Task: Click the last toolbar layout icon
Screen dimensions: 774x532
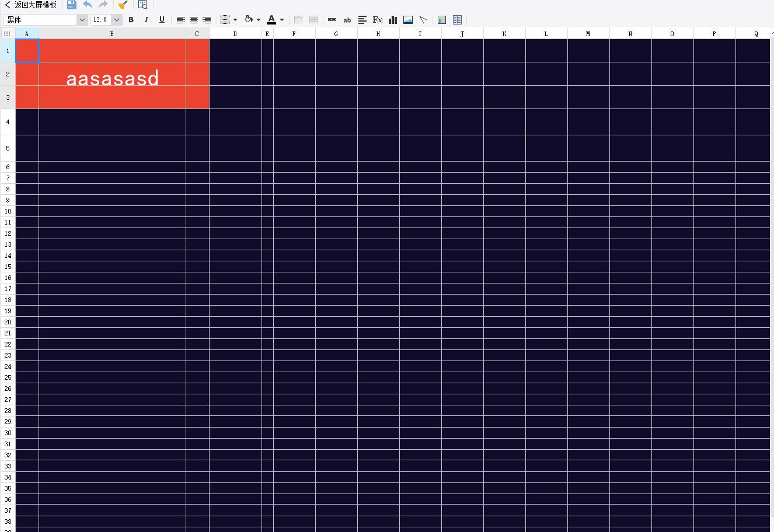Action: 457,20
